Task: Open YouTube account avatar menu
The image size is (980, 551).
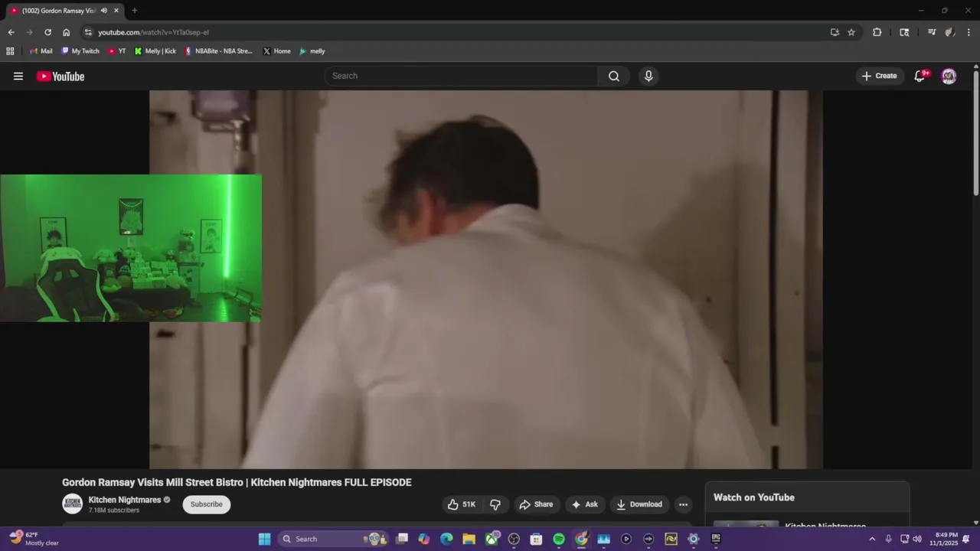Action: pyautogui.click(x=949, y=76)
